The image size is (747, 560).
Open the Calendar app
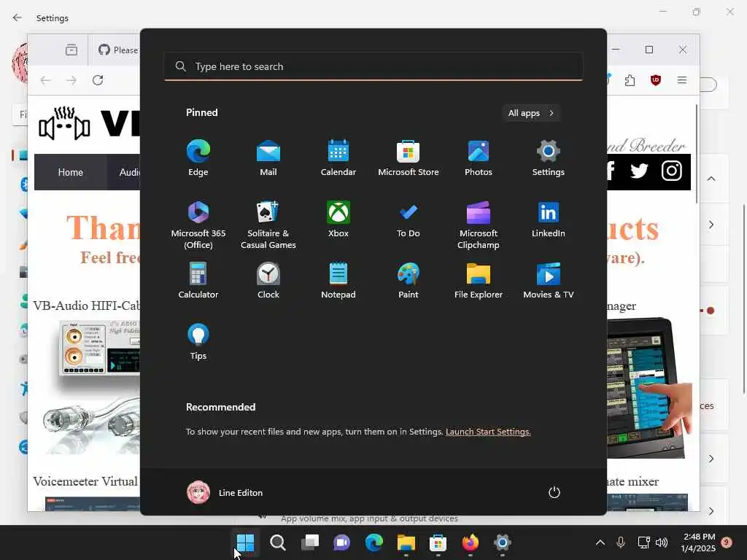338,158
